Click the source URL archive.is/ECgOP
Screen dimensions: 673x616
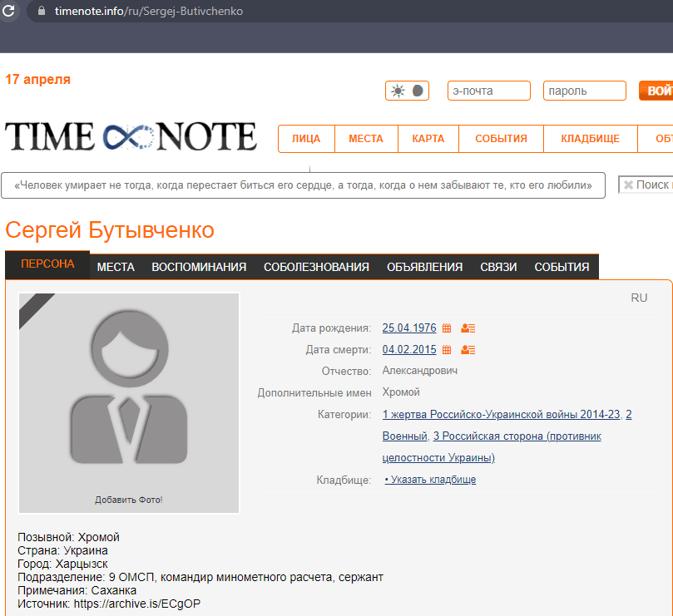click(137, 604)
